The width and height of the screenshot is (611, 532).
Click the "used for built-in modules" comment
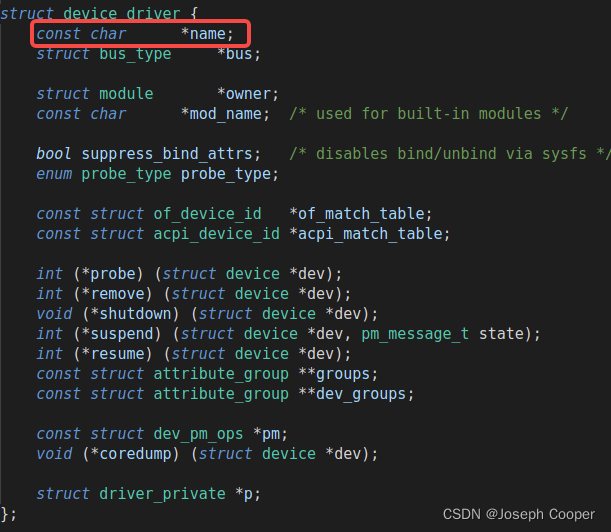click(429, 114)
